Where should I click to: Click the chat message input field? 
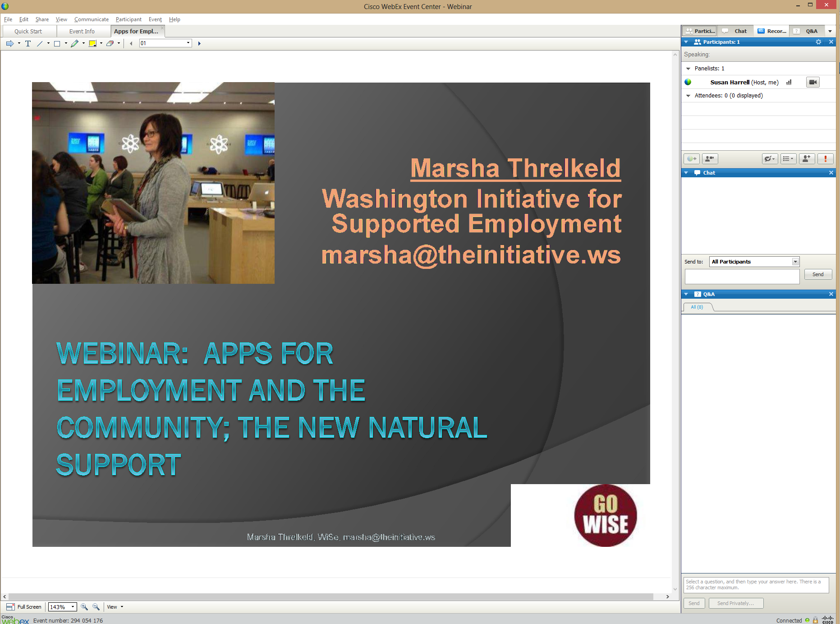pyautogui.click(x=742, y=276)
